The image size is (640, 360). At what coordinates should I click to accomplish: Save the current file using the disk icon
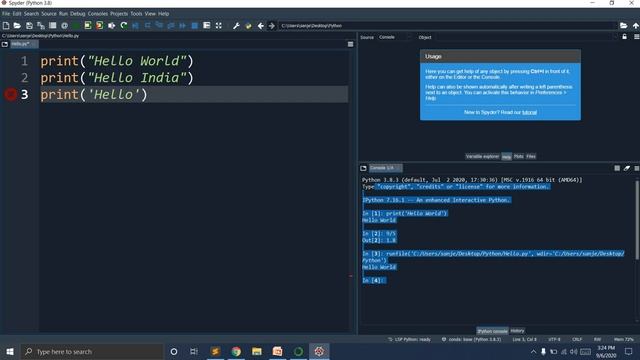(x=29, y=26)
